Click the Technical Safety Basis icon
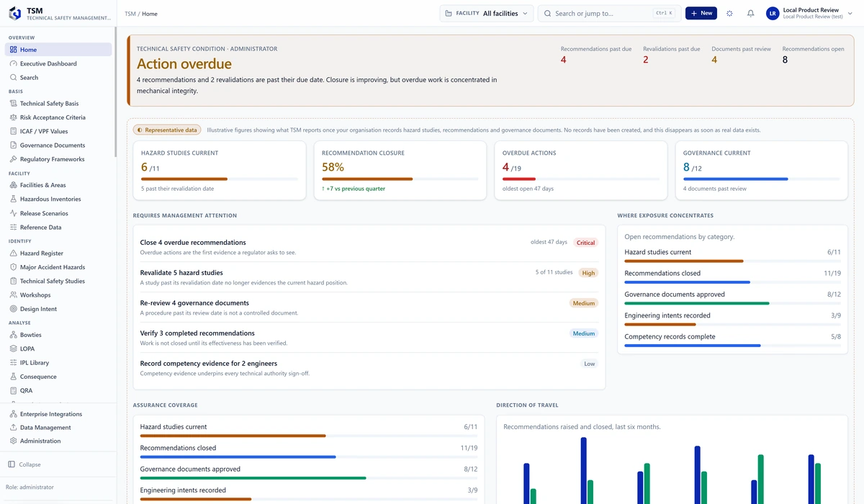Image resolution: width=864 pixels, height=504 pixels. tap(13, 104)
